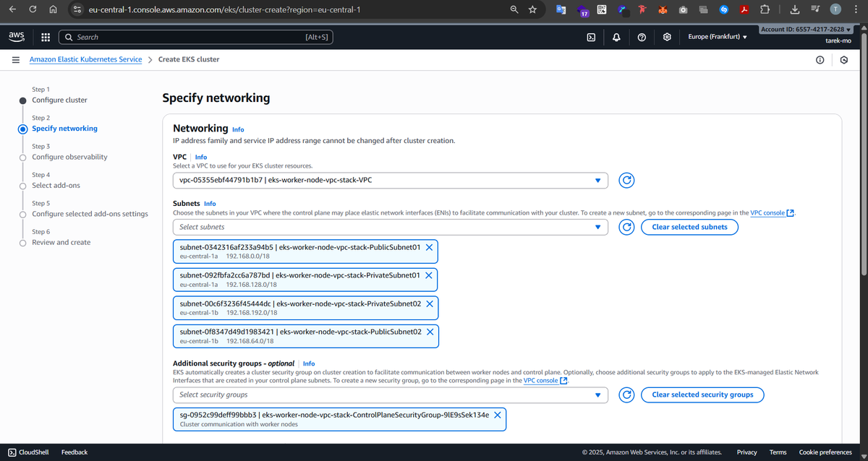Select Step 6 Review and create

click(61, 243)
